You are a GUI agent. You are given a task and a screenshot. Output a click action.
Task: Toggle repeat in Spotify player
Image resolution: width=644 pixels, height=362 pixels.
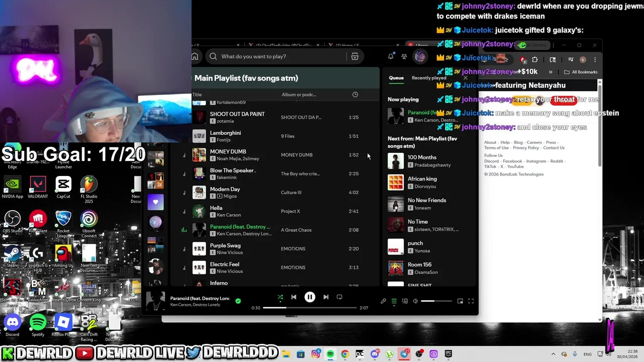click(x=339, y=297)
